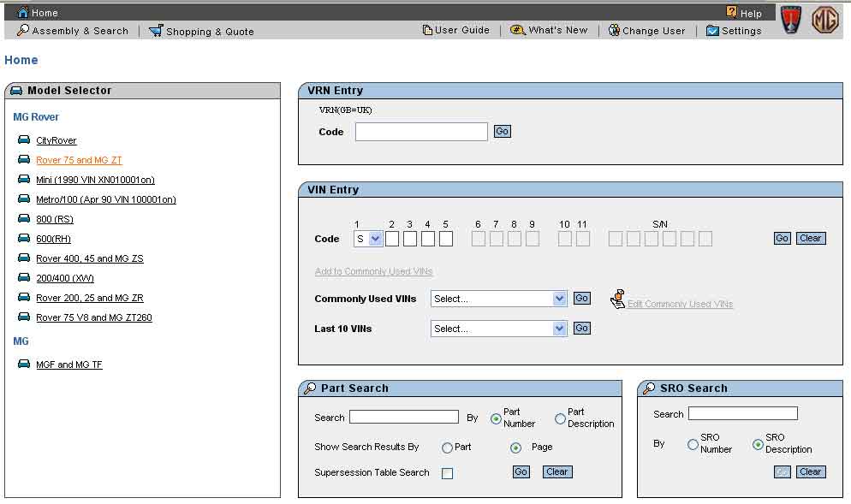Image resolution: width=851 pixels, height=504 pixels.
Task: Click the Part Search input field
Action: coord(404,417)
